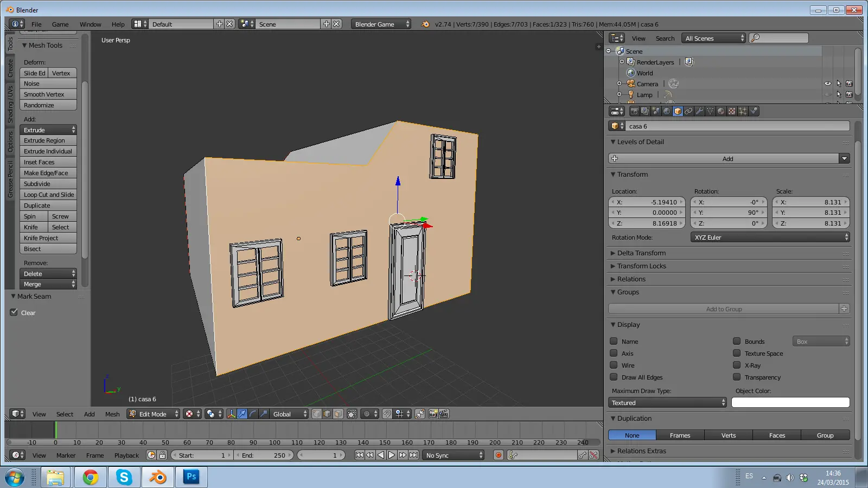This screenshot has height=488, width=868.
Task: Open the Render properties tab
Action: click(634, 111)
